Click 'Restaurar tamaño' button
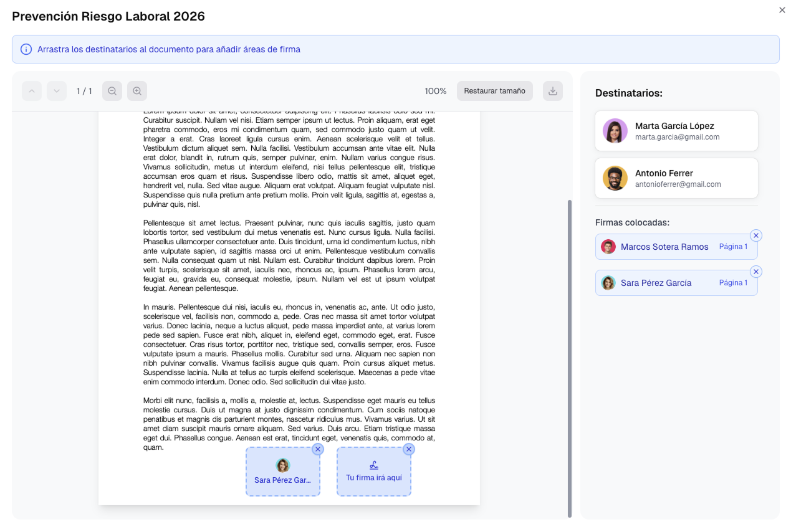This screenshot has height=532, width=791. (x=494, y=91)
